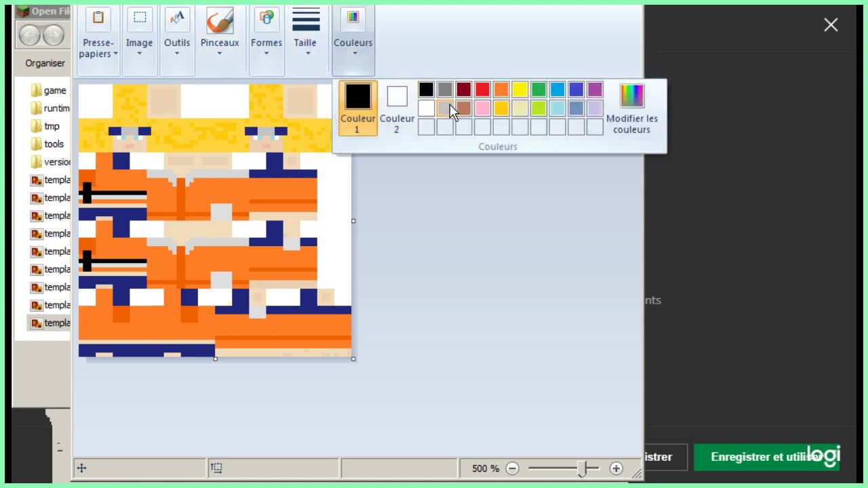The image size is (868, 488).
Task: Pick the black color swatch in palette
Action: point(426,89)
